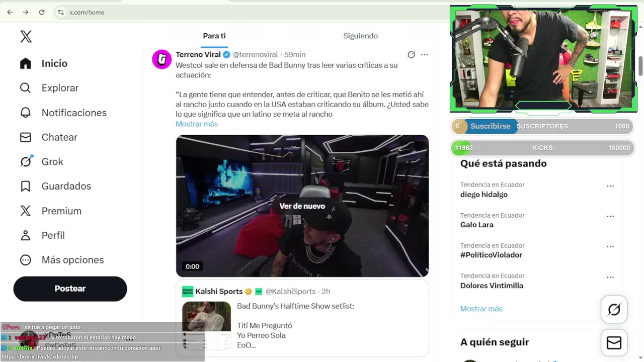The width and height of the screenshot is (644, 362).
Task: Click A quién seguir heading
Action: click(x=495, y=342)
